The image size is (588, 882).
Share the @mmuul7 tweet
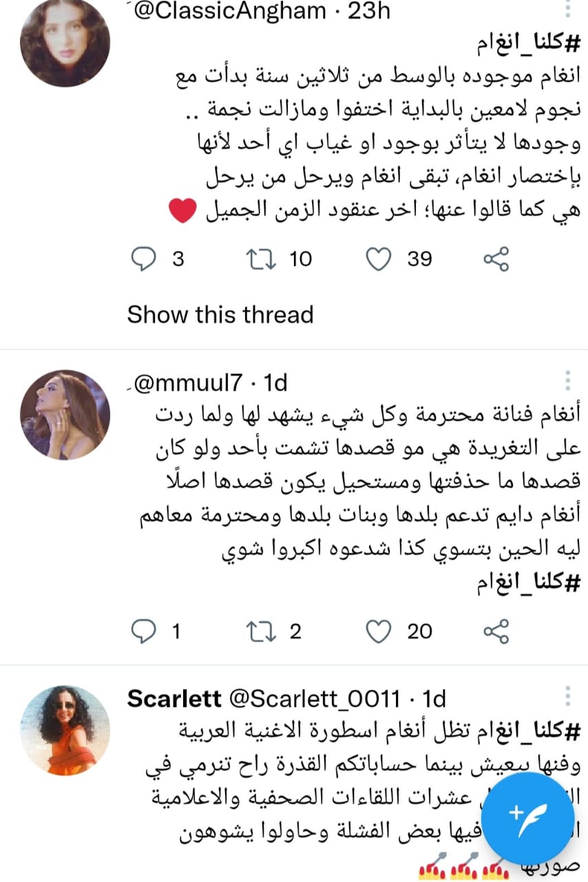point(496,631)
